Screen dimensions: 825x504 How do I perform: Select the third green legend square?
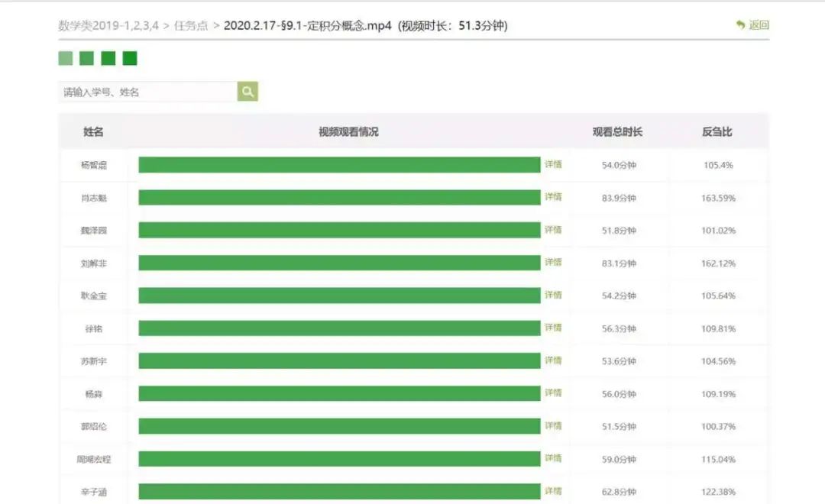tap(108, 58)
